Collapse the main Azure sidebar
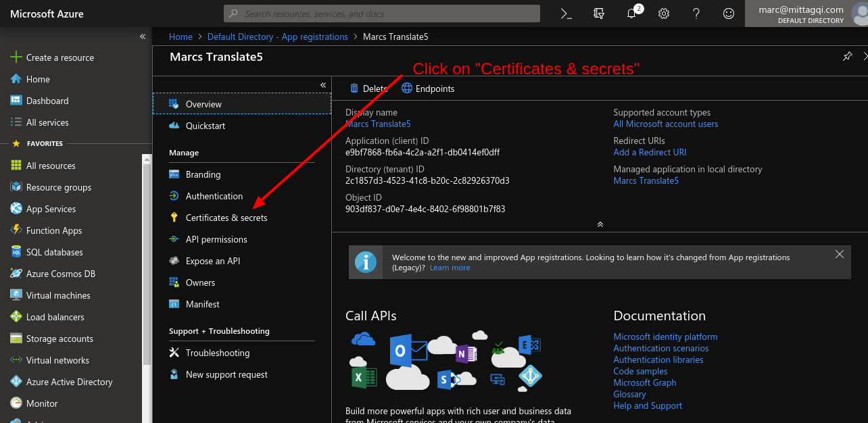Image resolution: width=868 pixels, height=423 pixels. pos(143,36)
